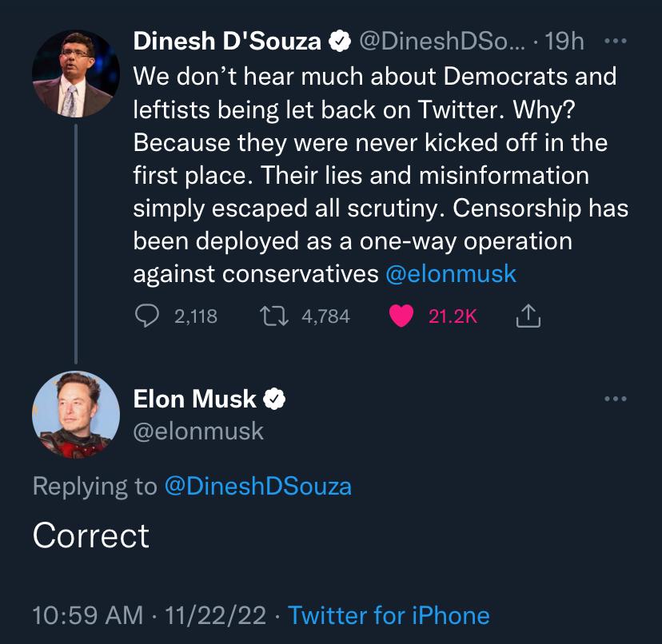
Task: Click Elon Musk's verified badge
Action: (x=274, y=399)
